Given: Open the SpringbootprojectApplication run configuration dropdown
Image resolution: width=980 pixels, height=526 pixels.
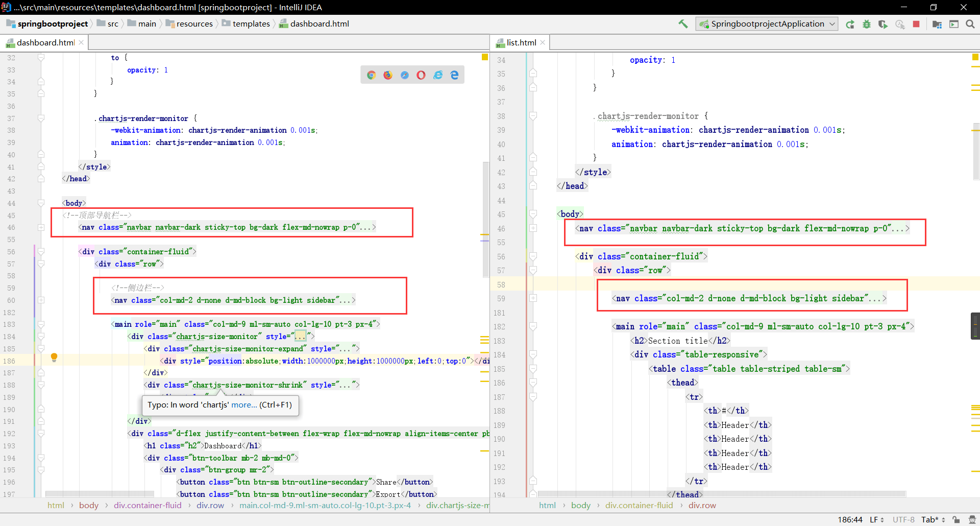Looking at the screenshot, I should pyautogui.click(x=767, y=24).
